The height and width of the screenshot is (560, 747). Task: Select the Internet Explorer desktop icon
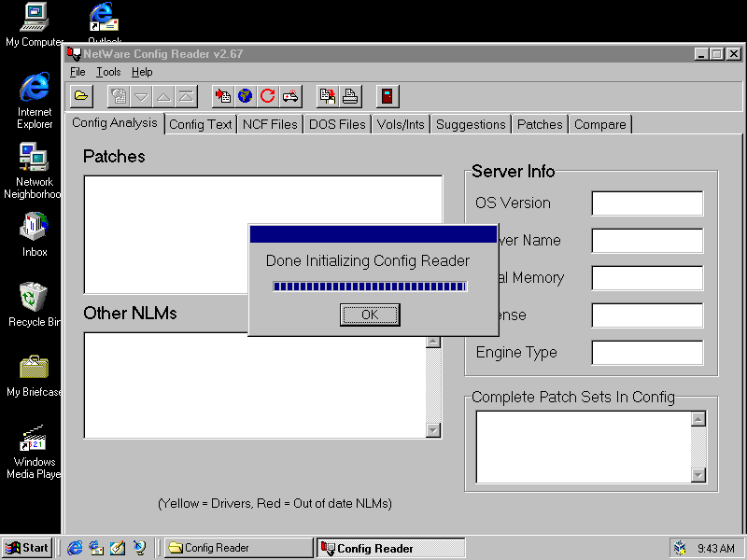click(35, 101)
